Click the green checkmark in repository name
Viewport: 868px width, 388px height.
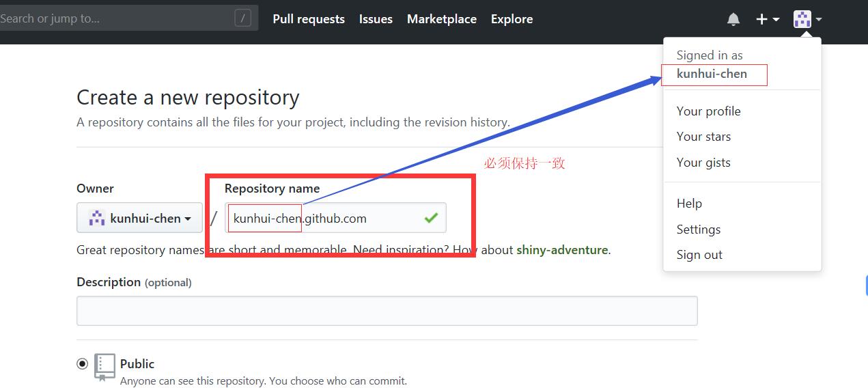[431, 218]
